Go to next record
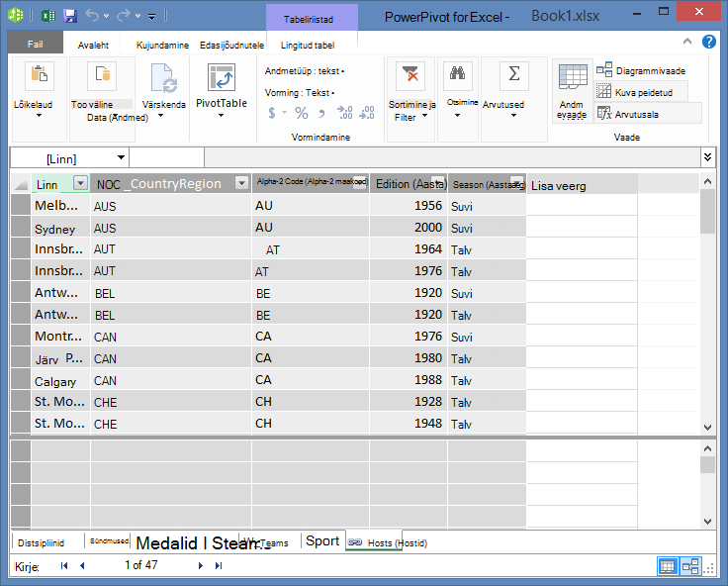This screenshot has width=728, height=586. point(201,565)
